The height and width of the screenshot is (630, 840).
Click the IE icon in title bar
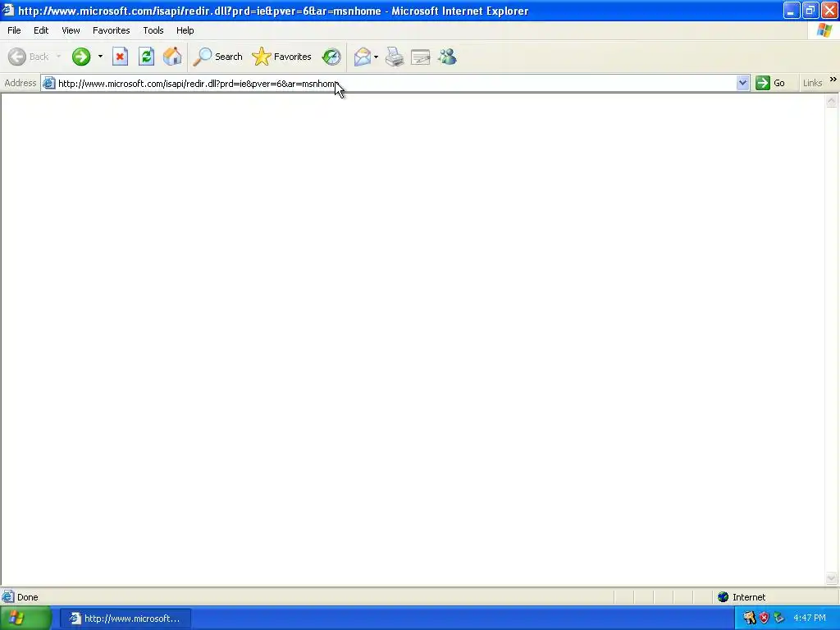tap(7, 10)
